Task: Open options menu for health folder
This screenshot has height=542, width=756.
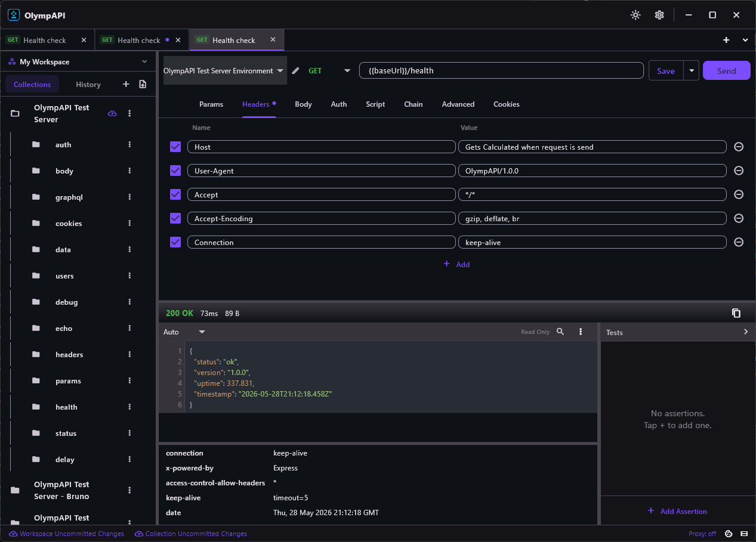Action: pos(129,407)
